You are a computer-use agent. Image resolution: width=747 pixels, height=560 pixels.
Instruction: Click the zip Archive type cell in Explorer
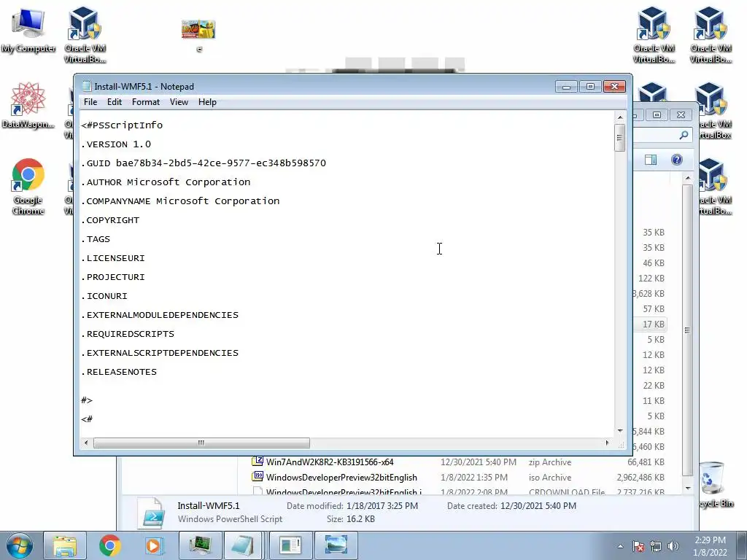pyautogui.click(x=550, y=462)
